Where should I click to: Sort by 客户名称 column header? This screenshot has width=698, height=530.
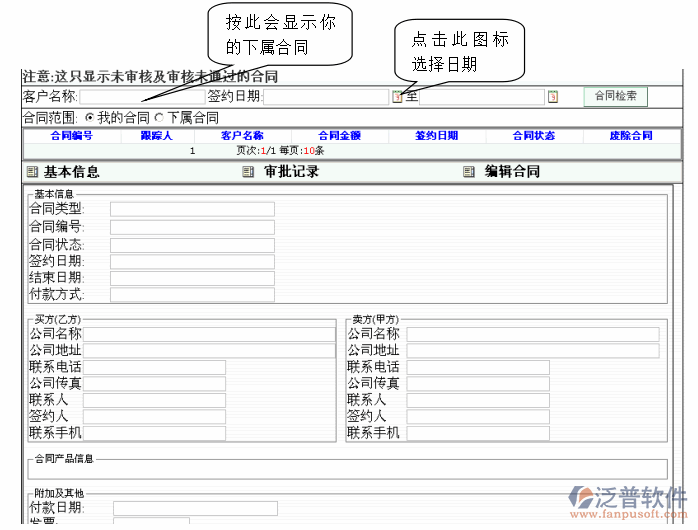[x=242, y=136]
